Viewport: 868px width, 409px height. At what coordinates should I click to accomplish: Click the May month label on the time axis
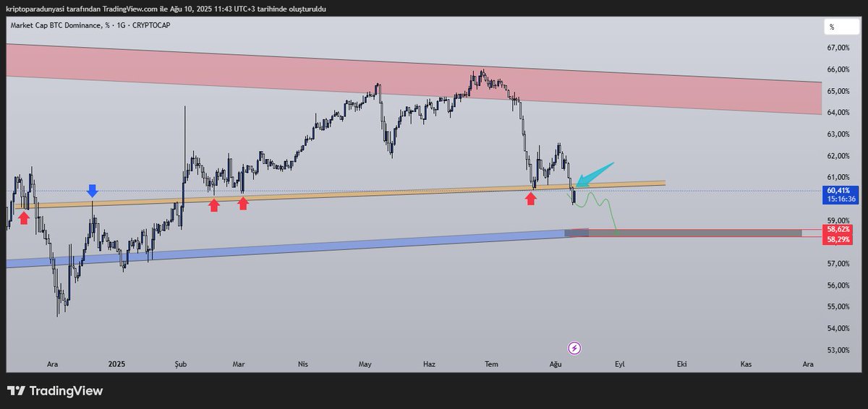365,365
